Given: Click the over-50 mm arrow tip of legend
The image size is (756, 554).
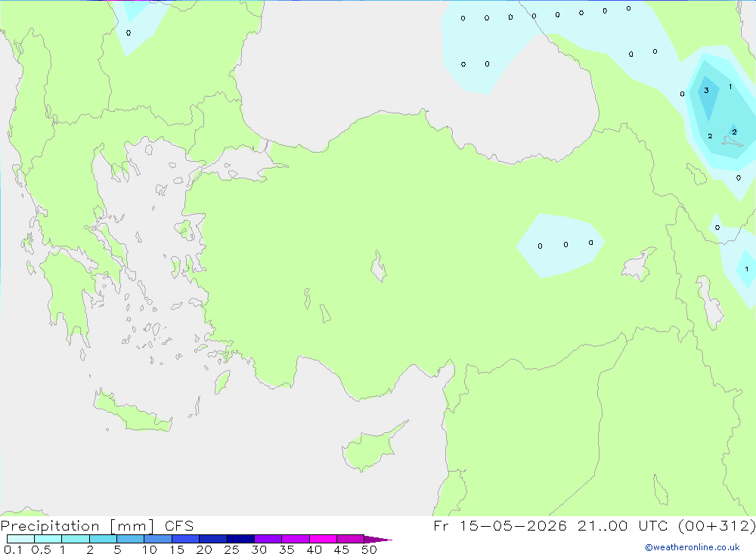Looking at the screenshot, I should 378,539.
